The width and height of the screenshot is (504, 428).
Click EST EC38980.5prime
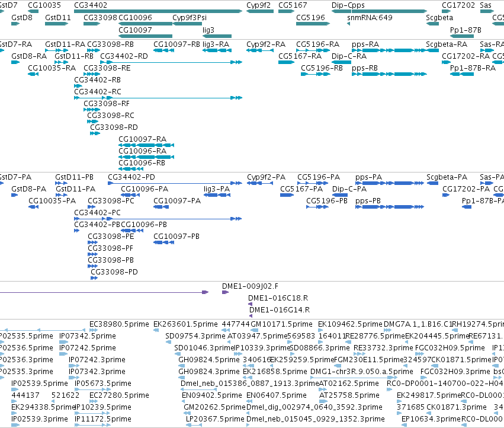pos(93,330)
